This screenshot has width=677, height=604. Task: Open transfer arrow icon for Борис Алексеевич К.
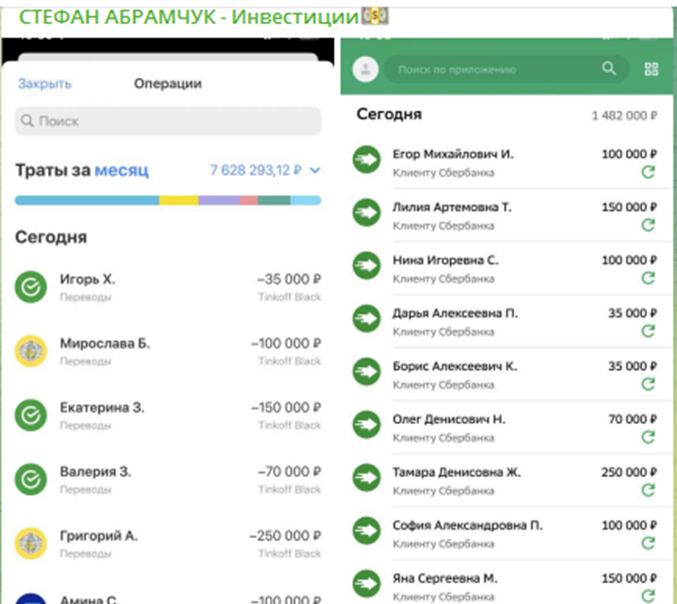pos(367,371)
